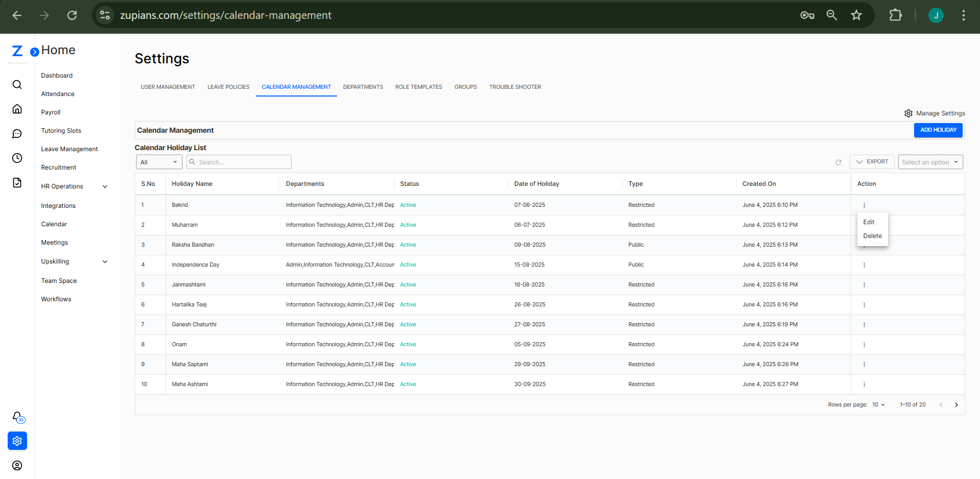Image resolution: width=980 pixels, height=479 pixels.
Task: Click the ADD HOLIDAY button
Action: (x=938, y=130)
